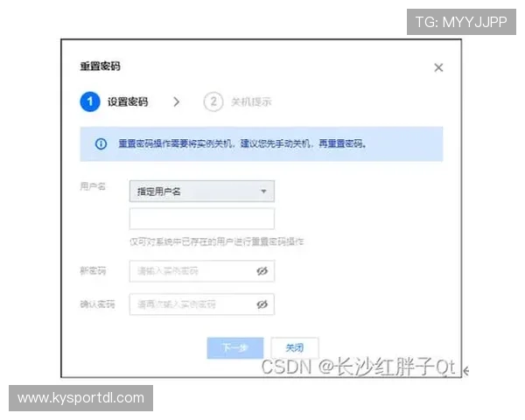525x420 pixels.
Task: Click the 重置密码 dialog title
Action: point(100,66)
